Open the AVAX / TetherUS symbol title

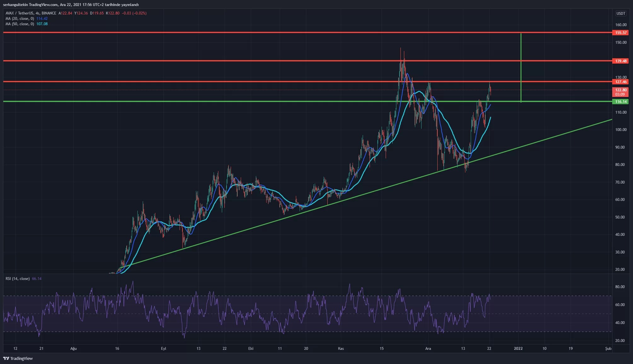tap(19, 13)
